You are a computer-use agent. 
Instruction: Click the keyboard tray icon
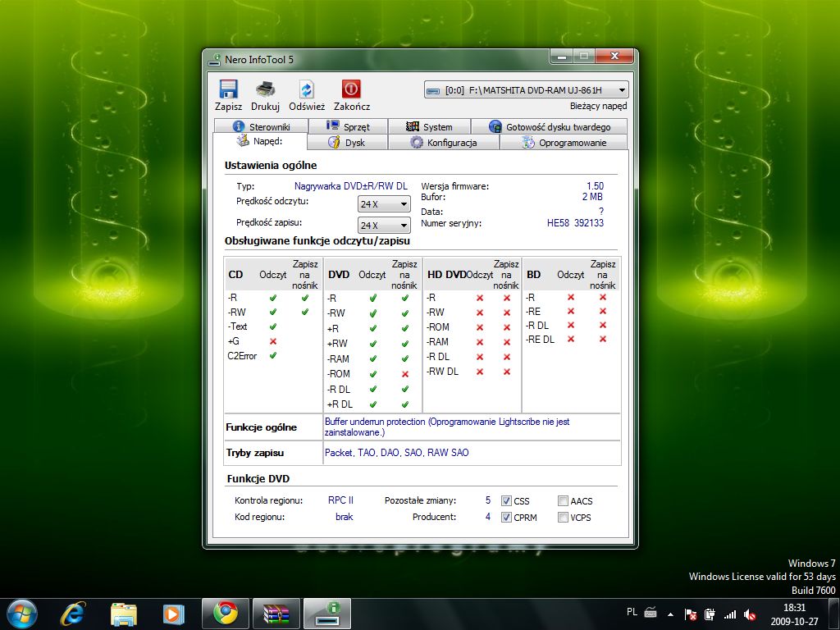pyautogui.click(x=651, y=612)
